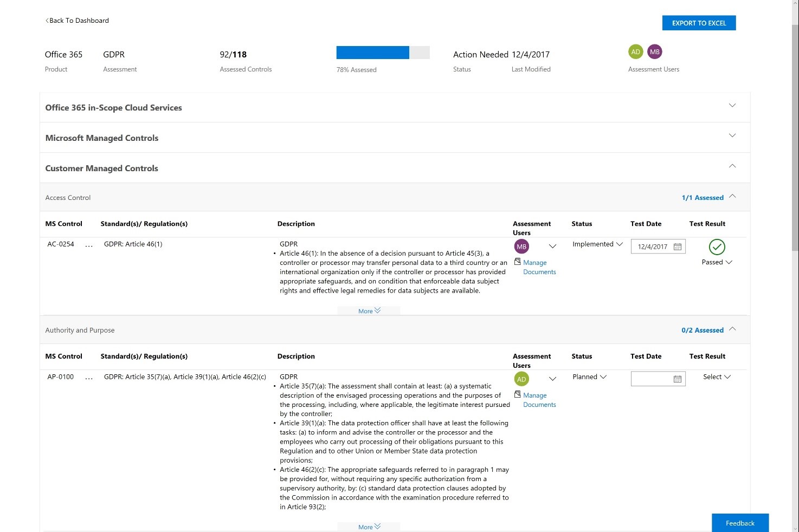799x532 pixels.
Task: Open the Feedback panel
Action: click(740, 523)
